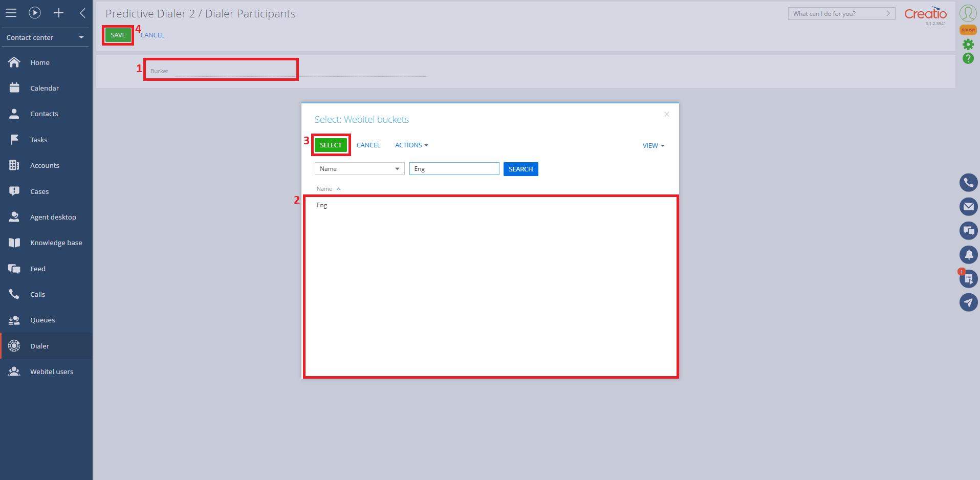Click CANCEL next to the SAVE button
Screen dimensions: 980x480
tap(153, 35)
